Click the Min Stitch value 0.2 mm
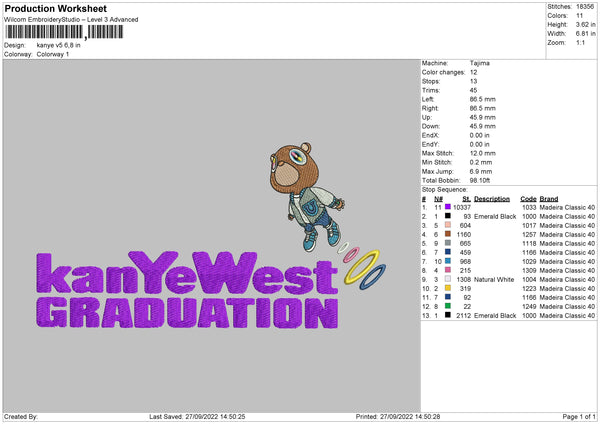The width and height of the screenshot is (600, 424). pyautogui.click(x=481, y=162)
